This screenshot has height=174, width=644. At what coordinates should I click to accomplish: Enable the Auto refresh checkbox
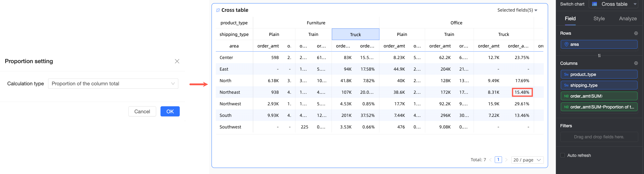(563, 155)
